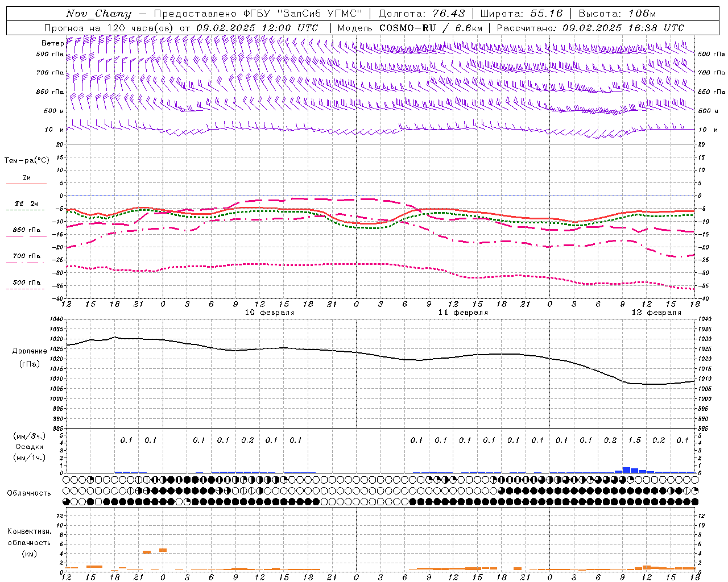
Task: Click '700 гПа' in the temperature legend
Action: click(x=27, y=256)
